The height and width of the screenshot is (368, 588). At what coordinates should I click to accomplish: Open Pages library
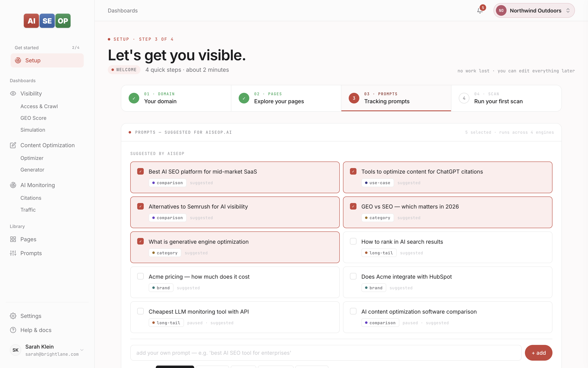[28, 239]
